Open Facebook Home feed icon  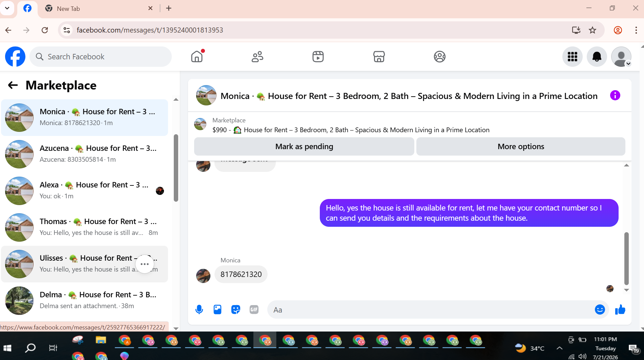[x=197, y=57]
